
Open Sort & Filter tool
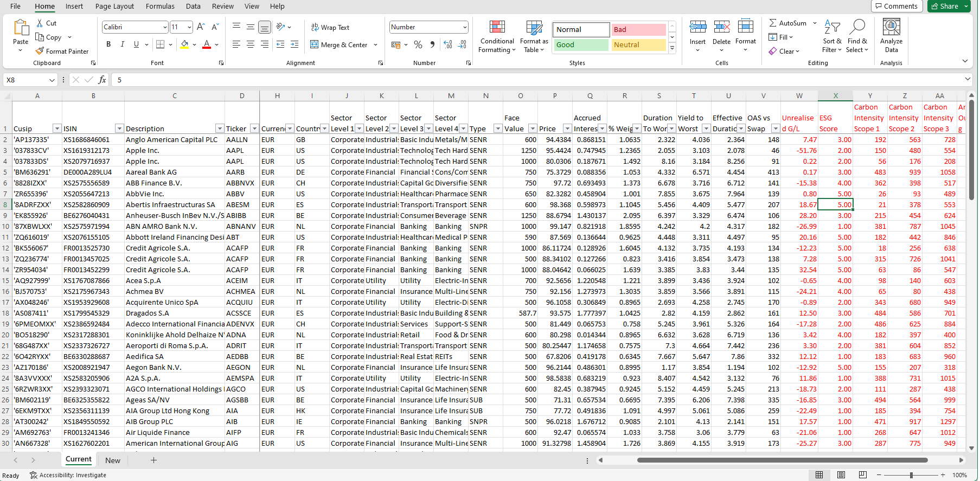pos(832,37)
